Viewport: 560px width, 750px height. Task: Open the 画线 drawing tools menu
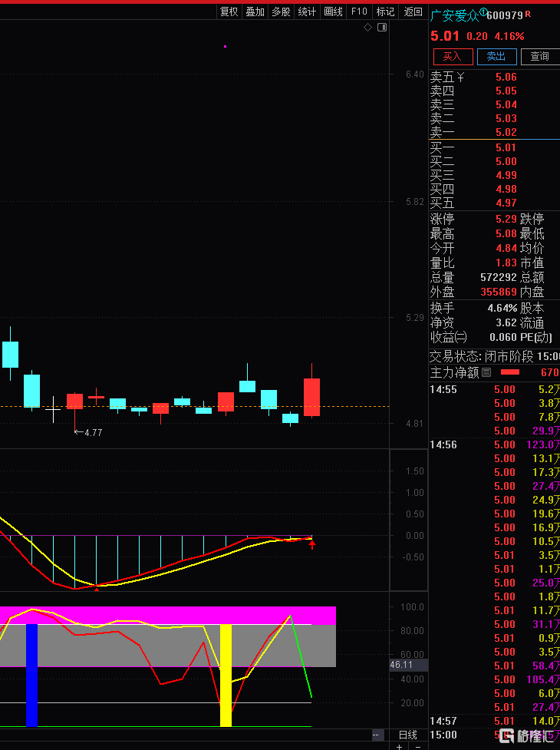[x=334, y=12]
